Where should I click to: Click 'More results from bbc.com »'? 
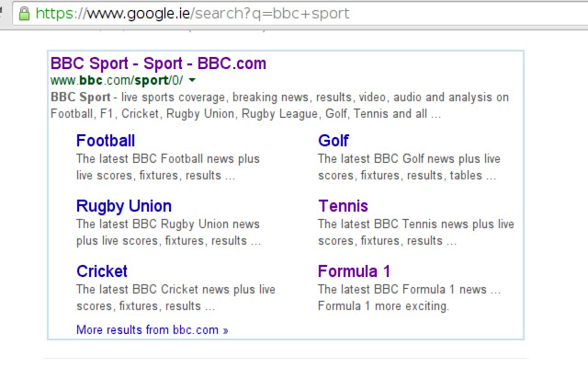(x=153, y=329)
